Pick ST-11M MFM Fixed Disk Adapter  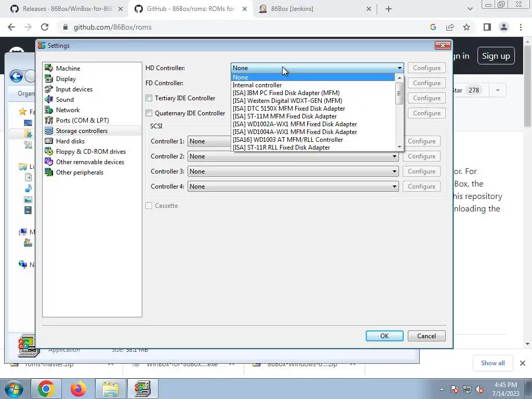313,116
